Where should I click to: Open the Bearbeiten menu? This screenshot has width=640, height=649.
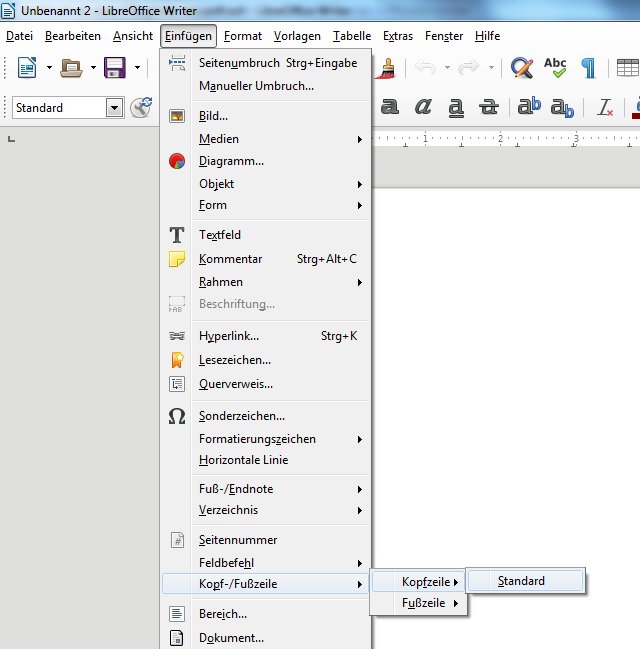[73, 36]
